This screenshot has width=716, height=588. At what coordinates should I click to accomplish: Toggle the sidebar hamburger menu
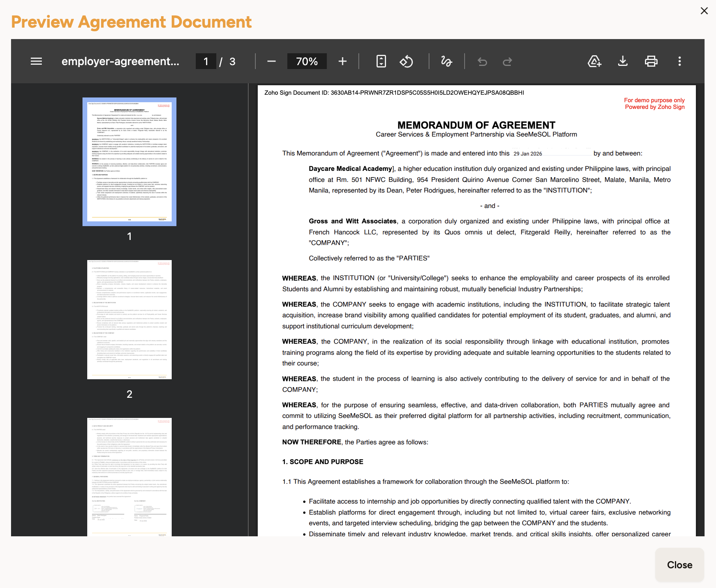point(36,61)
